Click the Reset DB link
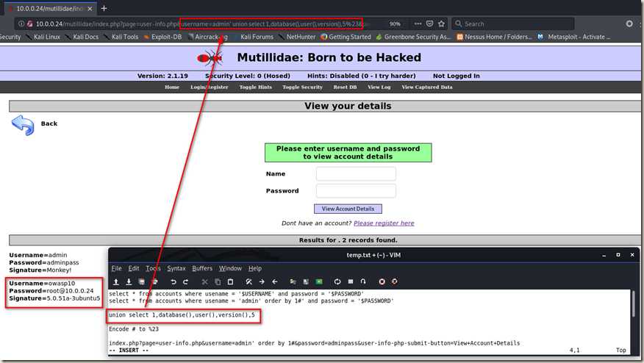This screenshot has width=644, height=363. click(345, 87)
